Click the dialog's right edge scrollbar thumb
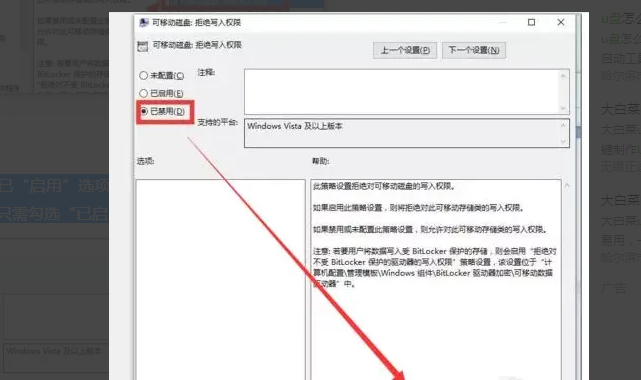 point(578,132)
